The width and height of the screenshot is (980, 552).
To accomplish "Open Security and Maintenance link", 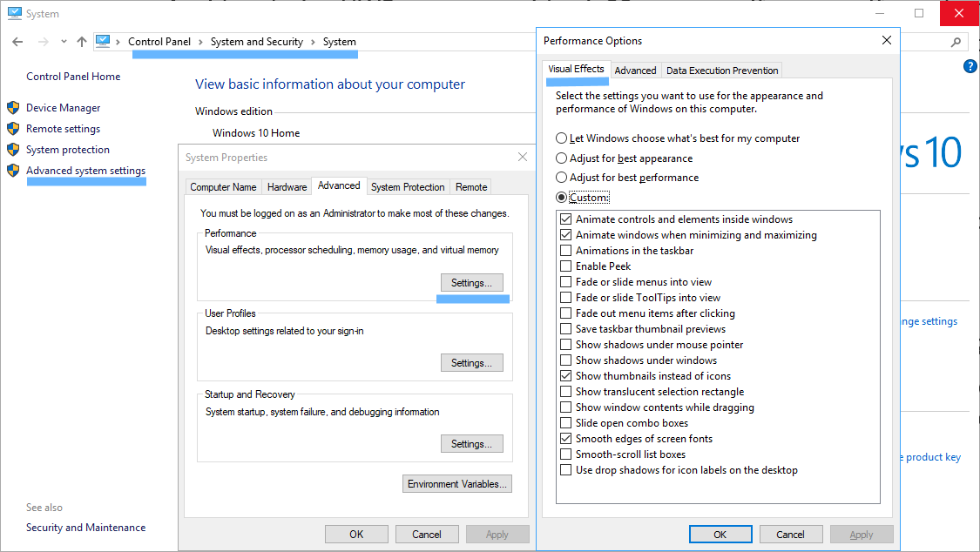I will 85,528.
